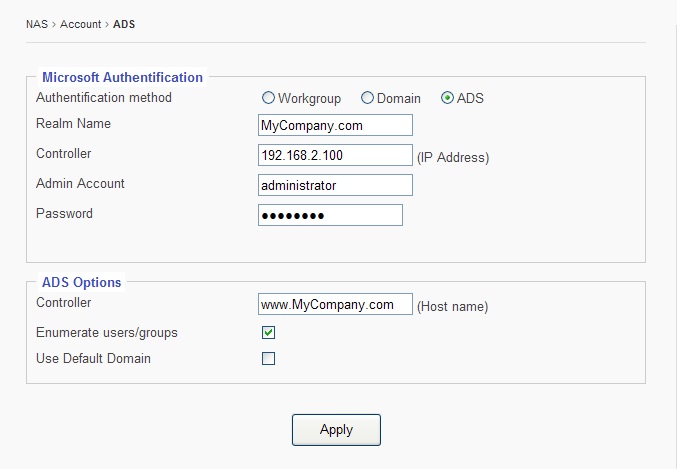Focus the Realm Name field with MyCompany.com
677x469 pixels.
(x=335, y=125)
